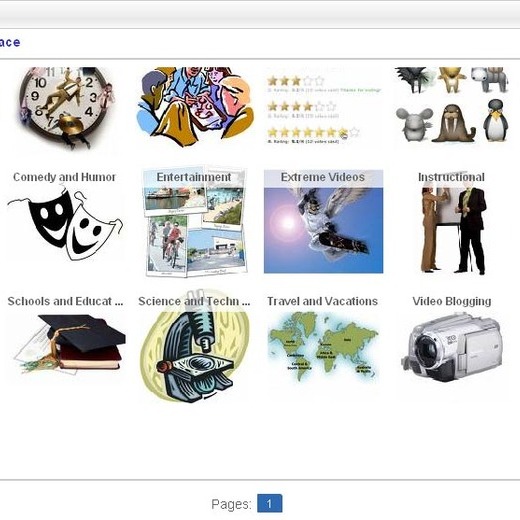Viewport: 520px width, 520px height.
Task: Click the Comedy and Humor heading
Action: 64,177
